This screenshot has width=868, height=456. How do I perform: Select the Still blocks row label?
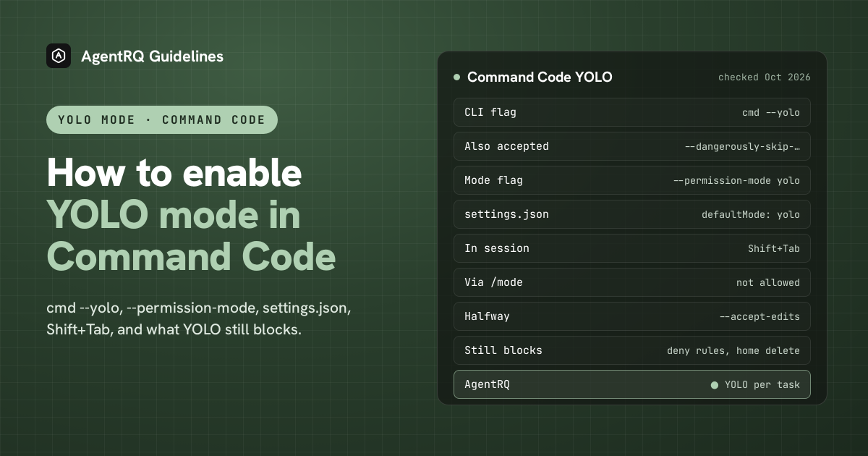(503, 350)
